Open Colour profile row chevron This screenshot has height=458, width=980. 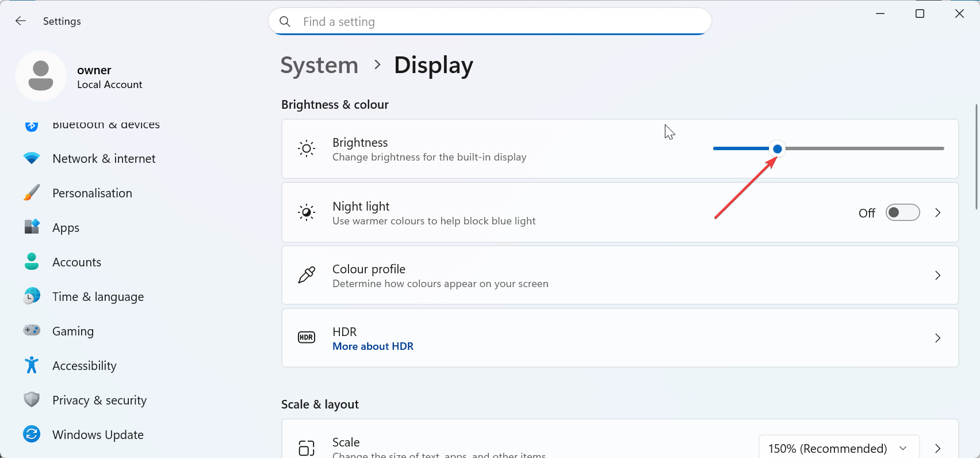pos(938,276)
